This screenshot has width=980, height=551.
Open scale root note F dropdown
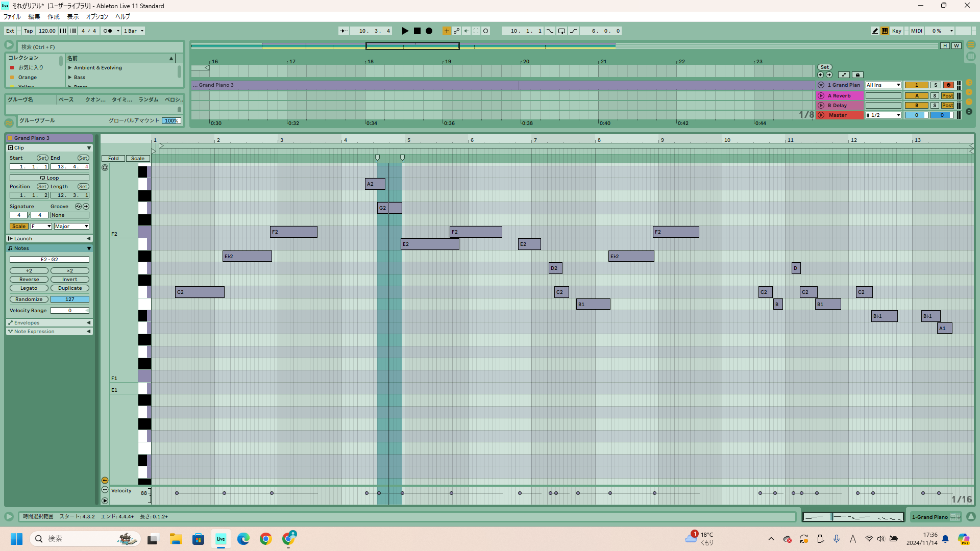pos(41,227)
